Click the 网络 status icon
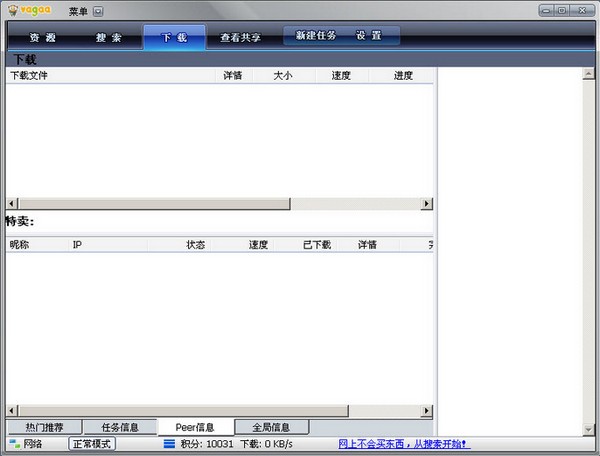Viewport: 600px width, 456px height. 14,444
